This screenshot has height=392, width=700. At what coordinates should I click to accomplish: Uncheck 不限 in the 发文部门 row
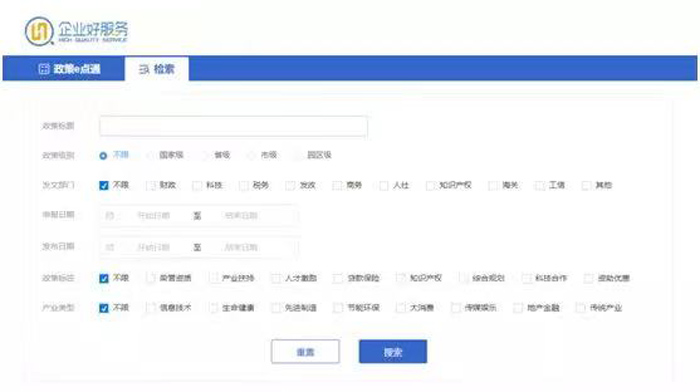point(104,185)
